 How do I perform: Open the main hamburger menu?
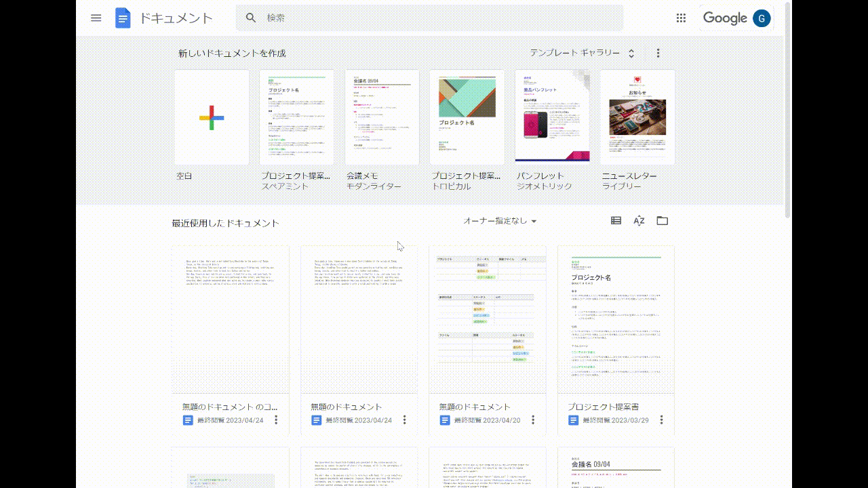pos(96,18)
